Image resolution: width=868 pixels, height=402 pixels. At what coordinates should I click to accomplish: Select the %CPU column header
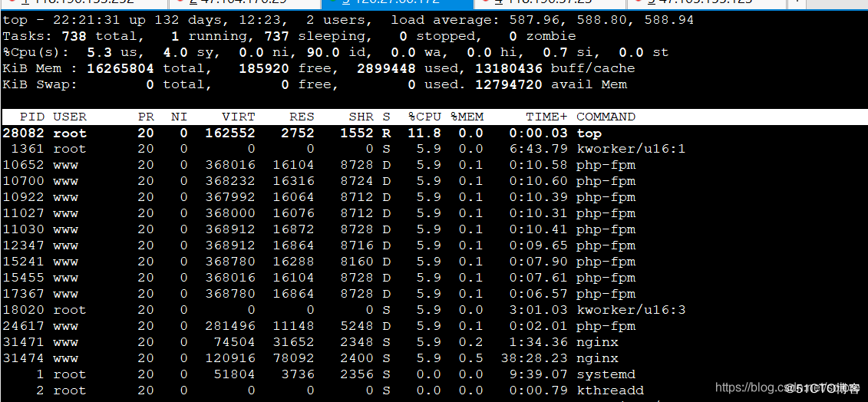coord(424,117)
